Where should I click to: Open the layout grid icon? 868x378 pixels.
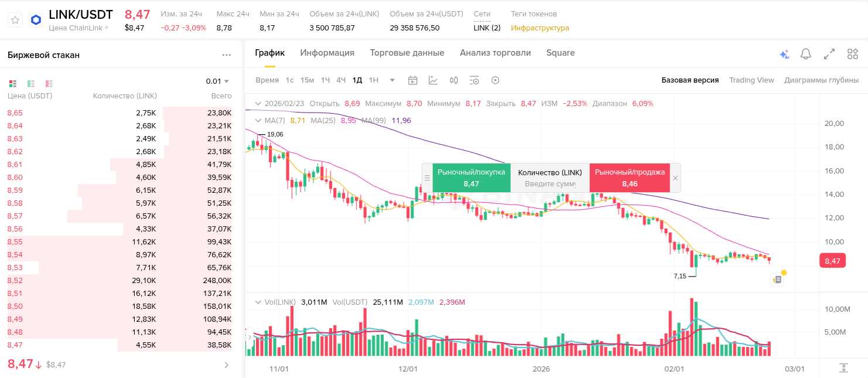point(853,54)
